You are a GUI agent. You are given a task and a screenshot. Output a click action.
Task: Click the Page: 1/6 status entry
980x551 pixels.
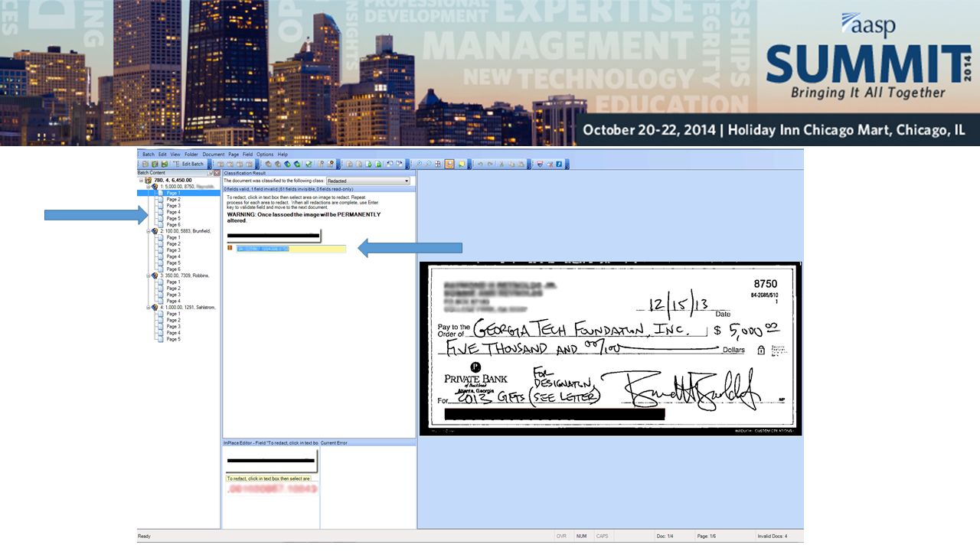(x=707, y=536)
